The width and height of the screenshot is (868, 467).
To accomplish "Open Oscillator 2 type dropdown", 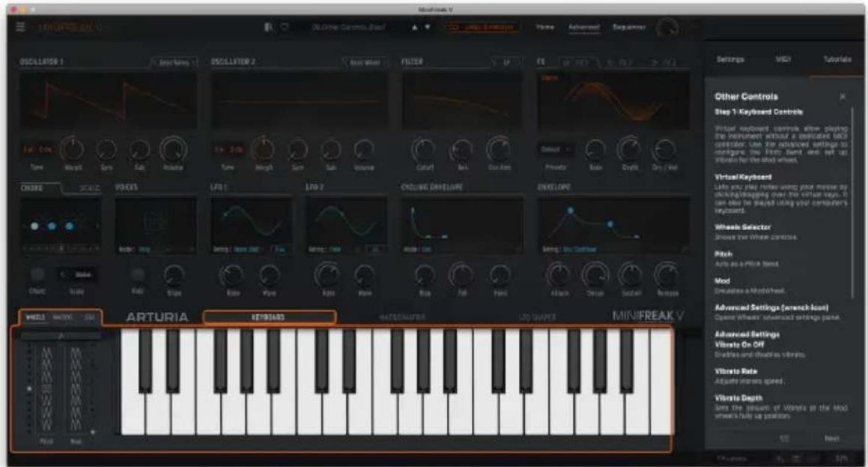I will [365, 63].
